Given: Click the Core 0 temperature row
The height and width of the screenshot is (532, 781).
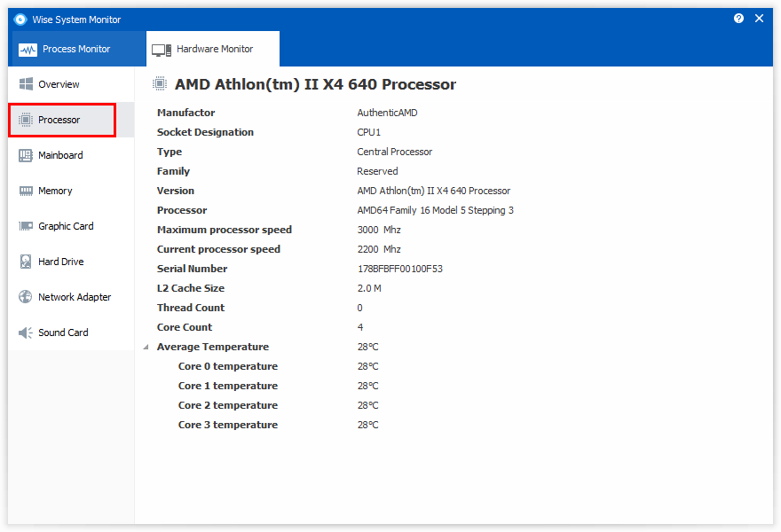Looking at the screenshot, I should coord(228,366).
